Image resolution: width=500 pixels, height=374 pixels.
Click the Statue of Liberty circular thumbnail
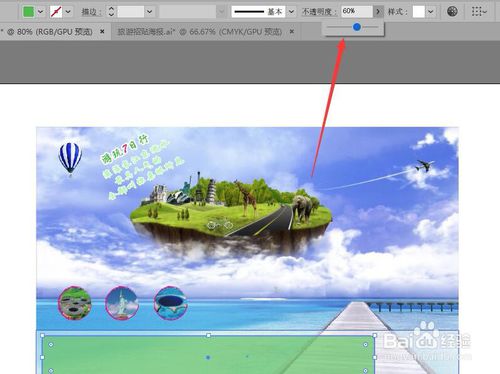pos(122,303)
